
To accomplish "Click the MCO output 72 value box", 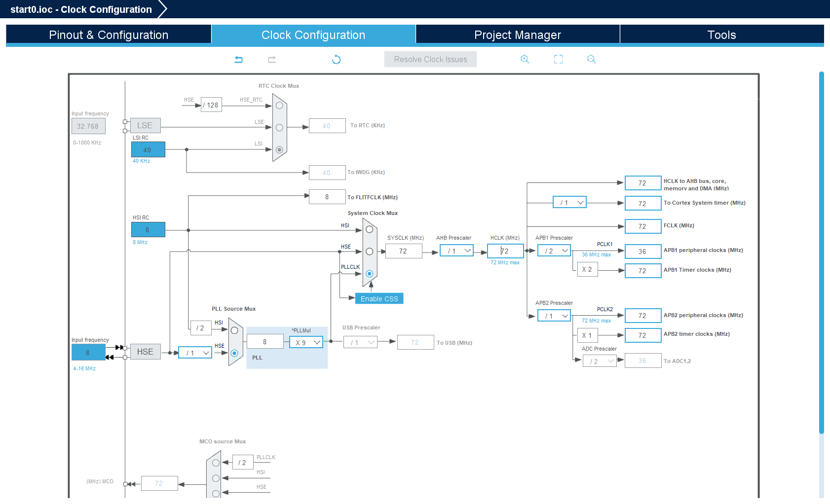I will [159, 483].
